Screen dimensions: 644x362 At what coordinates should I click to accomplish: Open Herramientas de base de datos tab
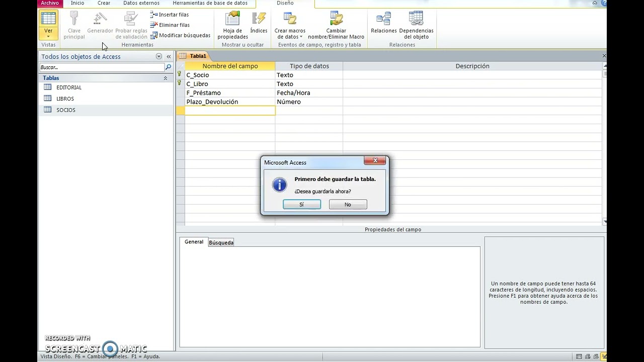tap(210, 3)
